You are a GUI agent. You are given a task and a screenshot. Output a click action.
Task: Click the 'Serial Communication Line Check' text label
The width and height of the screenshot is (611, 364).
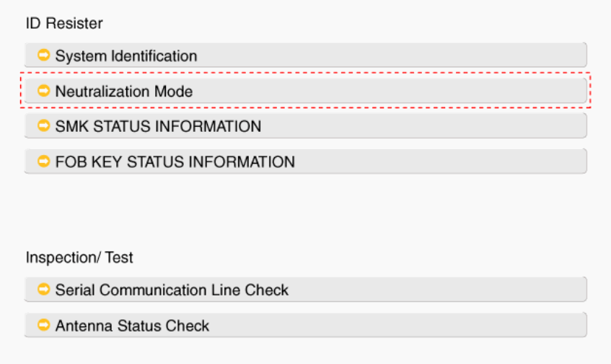[172, 290]
